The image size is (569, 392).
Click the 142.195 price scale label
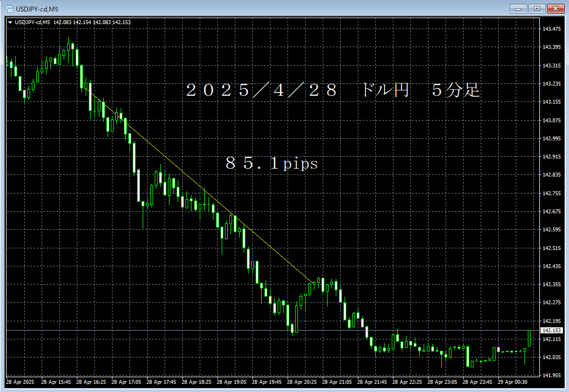pos(551,321)
